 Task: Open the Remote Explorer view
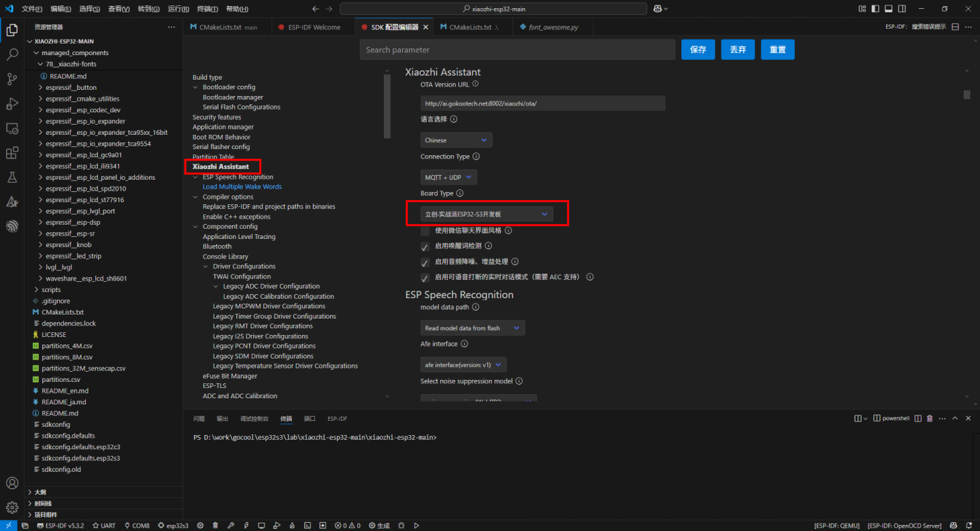point(12,128)
